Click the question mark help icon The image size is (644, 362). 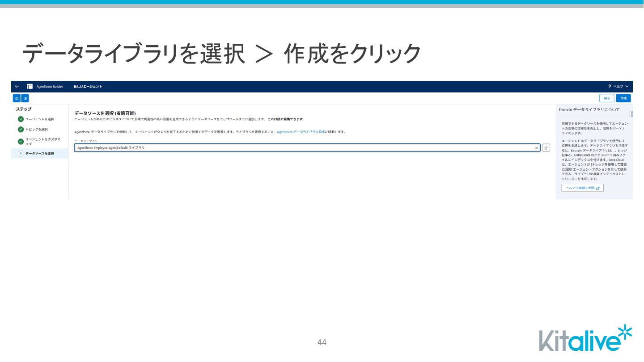click(x=610, y=86)
